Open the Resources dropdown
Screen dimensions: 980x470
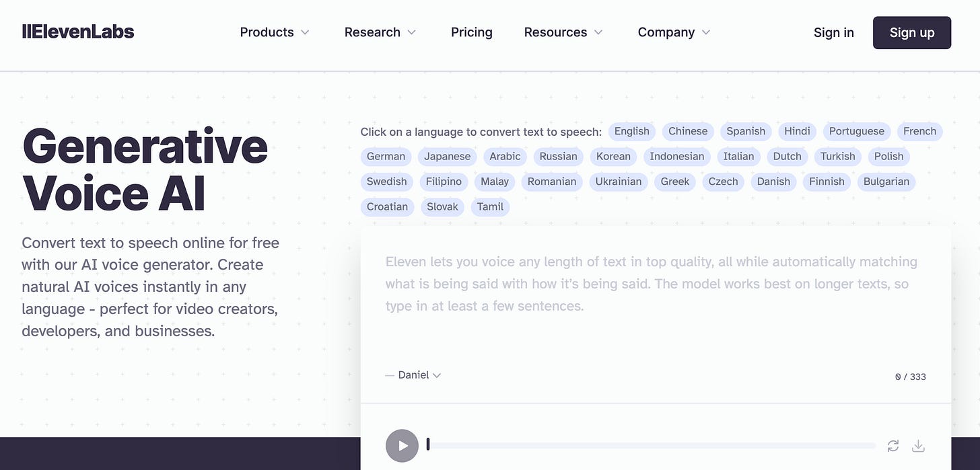(563, 32)
